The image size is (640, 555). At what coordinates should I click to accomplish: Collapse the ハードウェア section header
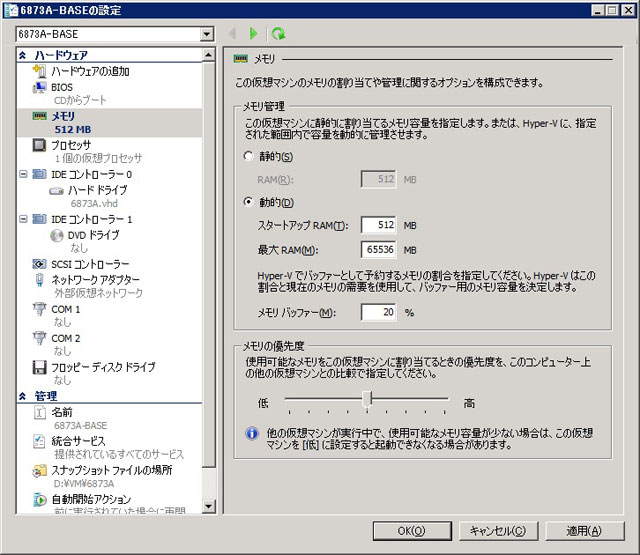pos(22,55)
